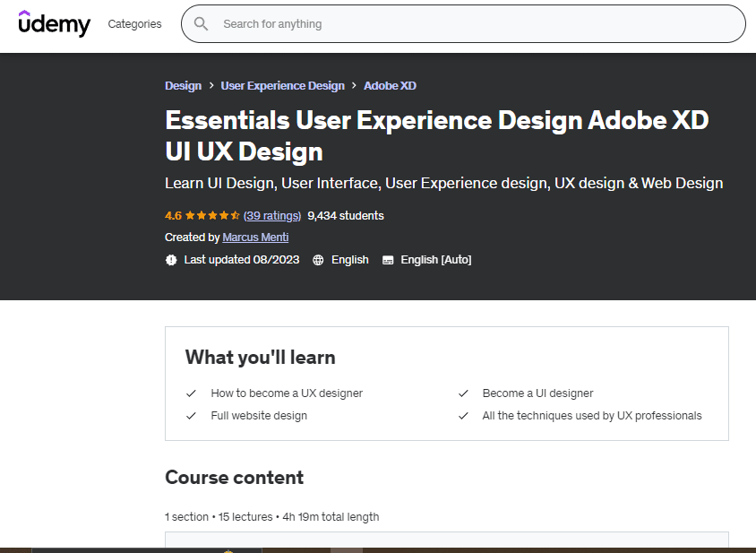Visit instructor Marcus Menti's profile
756x553 pixels.
click(x=255, y=238)
